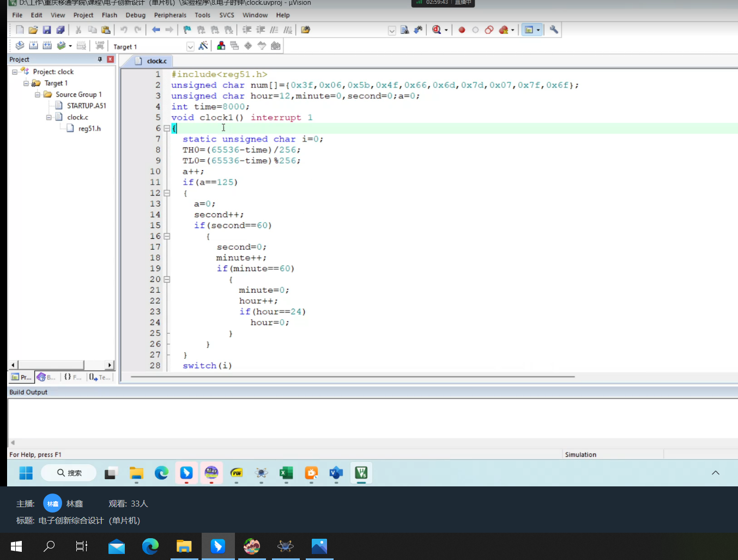Switch to the Templates tab in Project panel

click(x=100, y=377)
